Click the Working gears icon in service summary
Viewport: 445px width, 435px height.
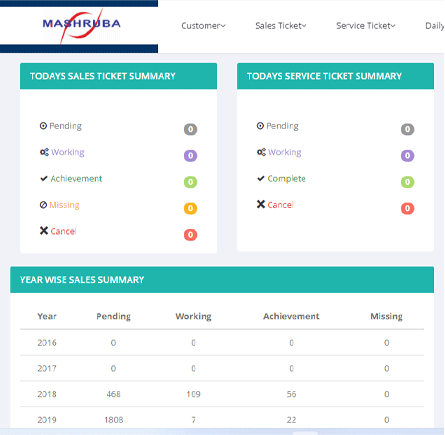coord(261,152)
